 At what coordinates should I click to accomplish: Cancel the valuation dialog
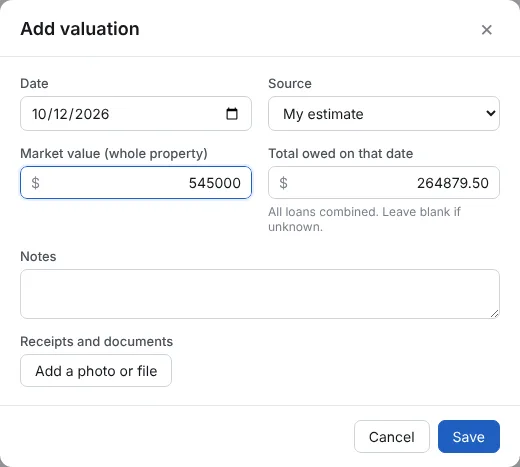pyautogui.click(x=392, y=437)
